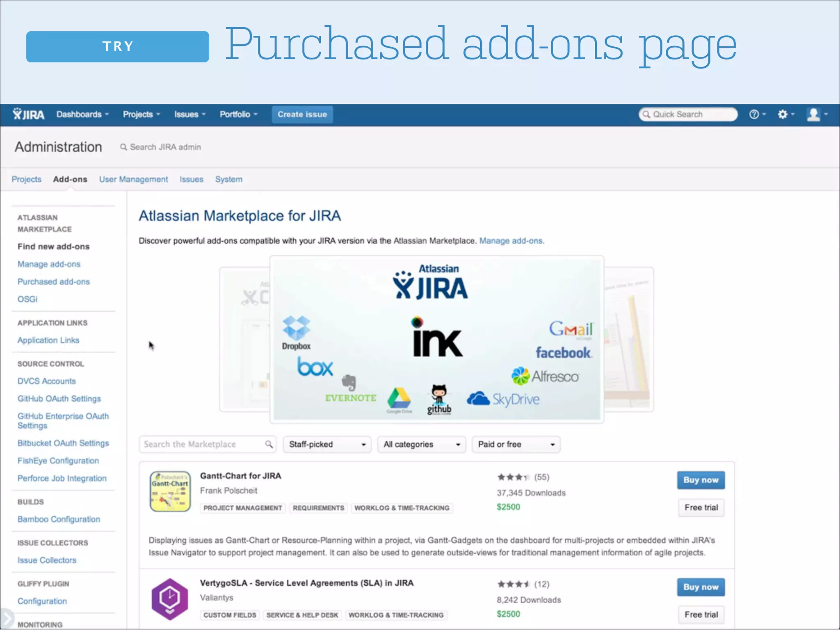Expand the Projects navbar menu
This screenshot has width=840, height=630.
(142, 114)
